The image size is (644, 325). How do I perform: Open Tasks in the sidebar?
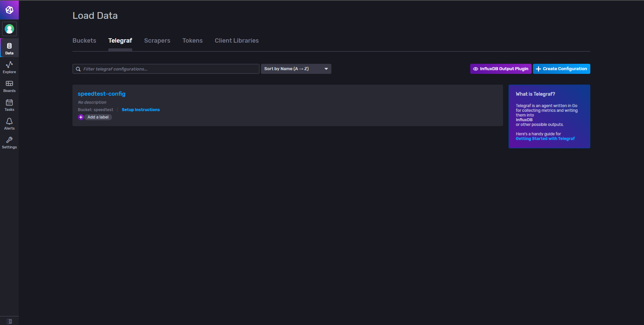coord(9,104)
